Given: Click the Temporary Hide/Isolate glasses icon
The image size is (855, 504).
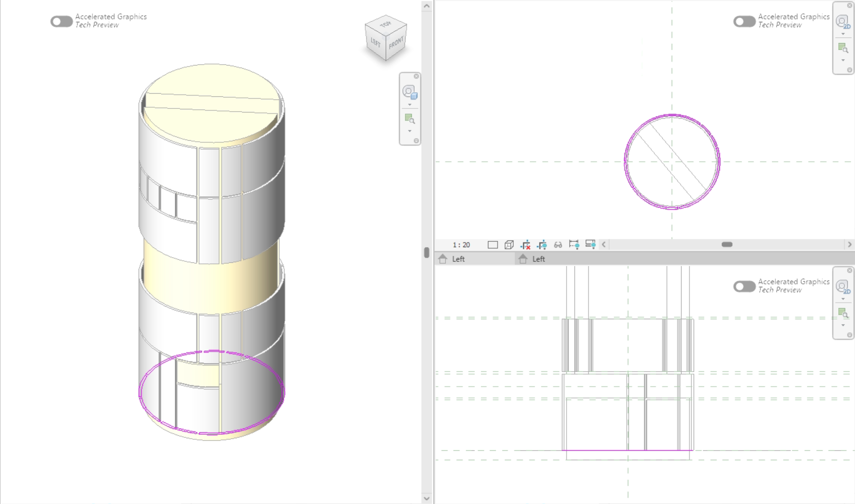Looking at the screenshot, I should tap(558, 245).
